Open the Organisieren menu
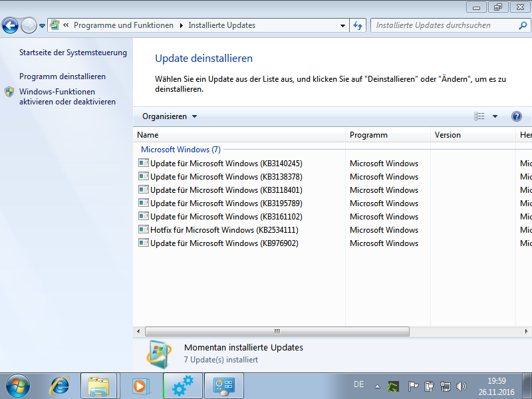 (x=170, y=116)
